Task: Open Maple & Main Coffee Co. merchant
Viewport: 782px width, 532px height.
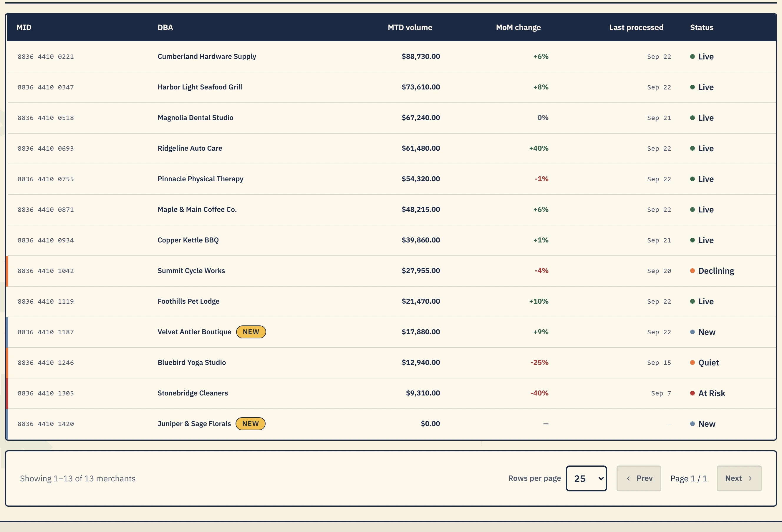Action: pyautogui.click(x=197, y=210)
